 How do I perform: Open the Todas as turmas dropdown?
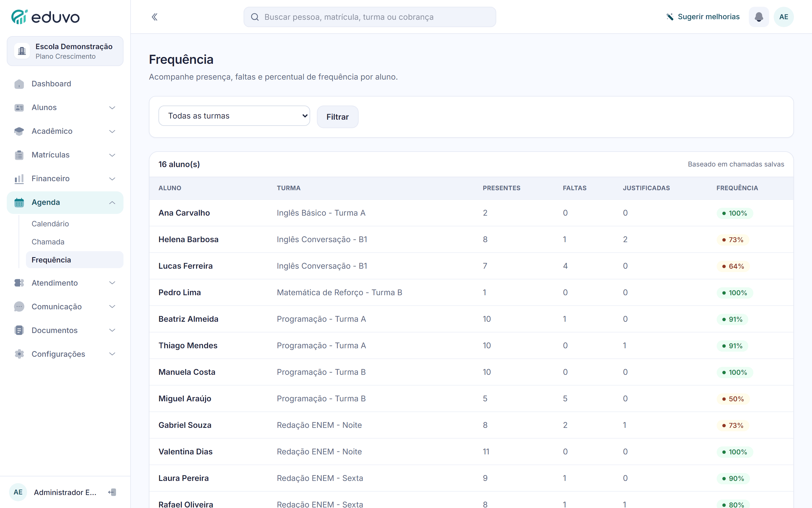[234, 116]
